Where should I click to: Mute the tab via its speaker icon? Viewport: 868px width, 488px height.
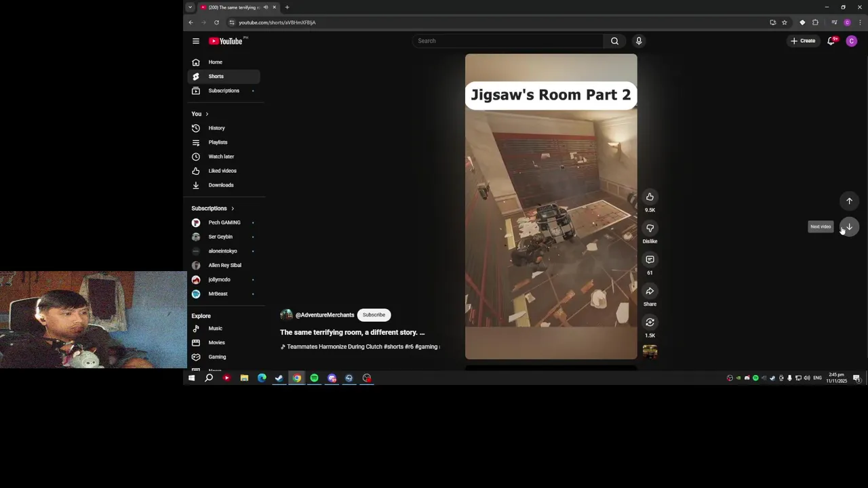click(x=266, y=7)
